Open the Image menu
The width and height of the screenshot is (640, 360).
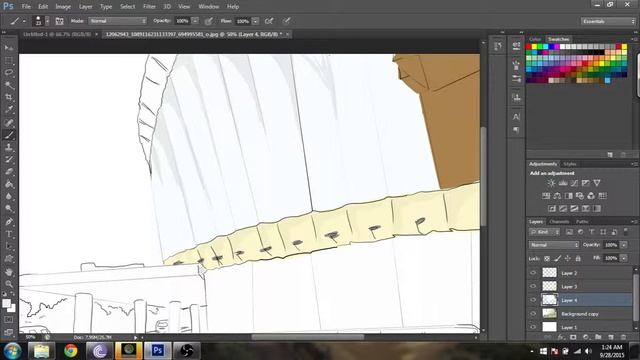pyautogui.click(x=63, y=7)
